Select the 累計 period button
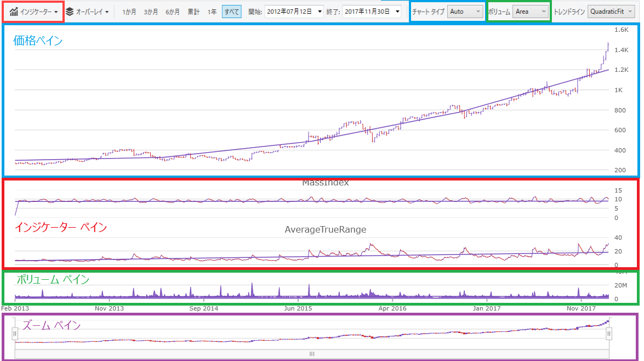The image size is (644, 361). [193, 10]
